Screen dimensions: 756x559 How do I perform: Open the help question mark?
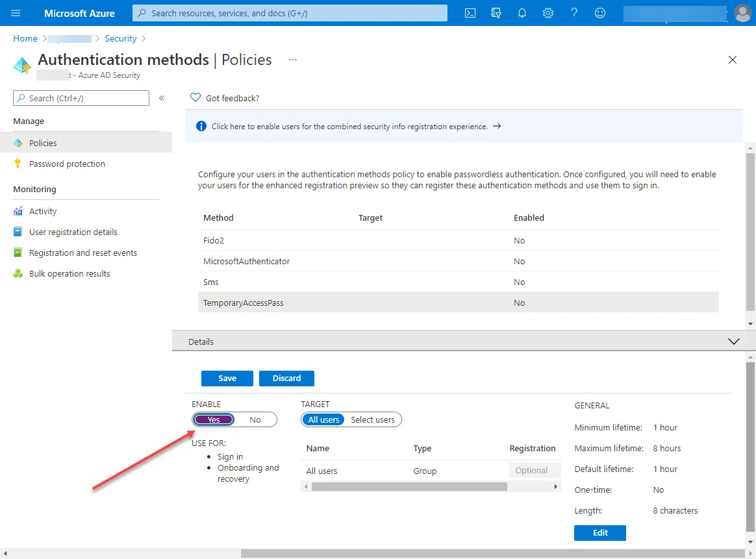(x=573, y=13)
